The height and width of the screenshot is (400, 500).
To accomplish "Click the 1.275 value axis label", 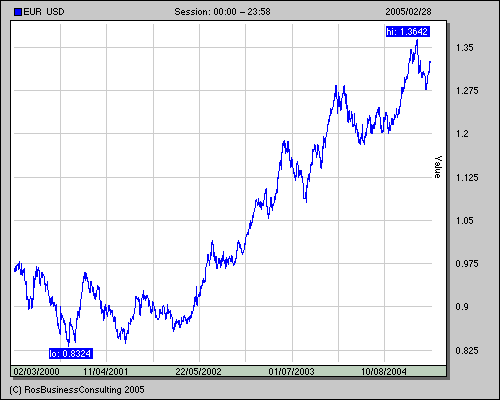I will (467, 91).
